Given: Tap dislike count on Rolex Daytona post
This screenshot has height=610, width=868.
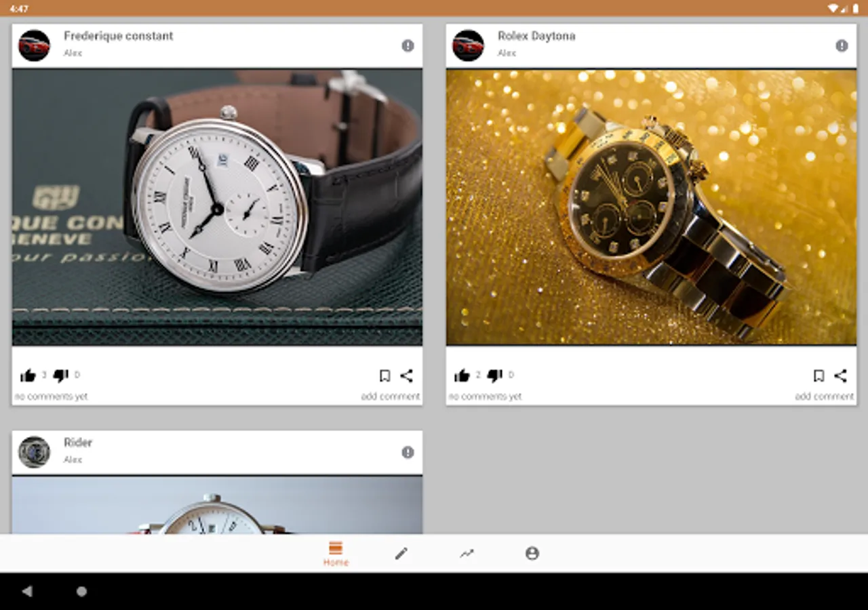Looking at the screenshot, I should tap(511, 375).
